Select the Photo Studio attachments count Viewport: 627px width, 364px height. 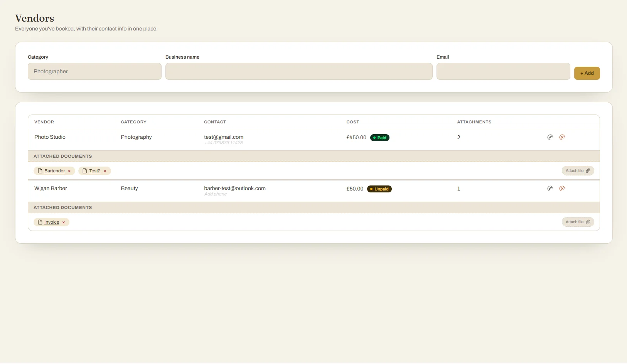pyautogui.click(x=458, y=137)
